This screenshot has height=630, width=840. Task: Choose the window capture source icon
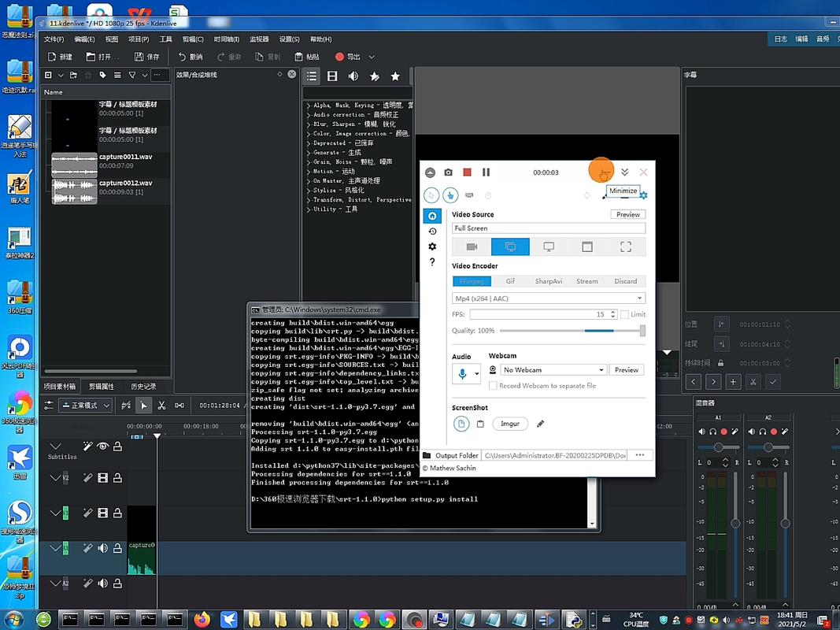587,246
